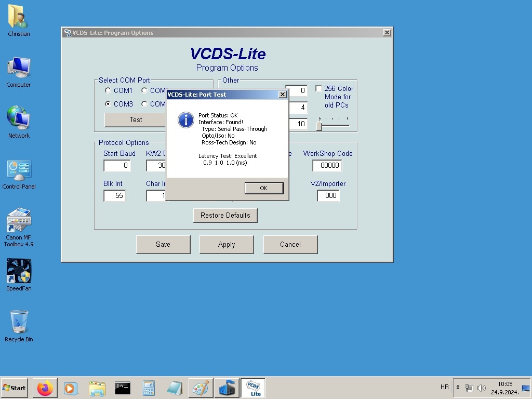Click the Test port button
The width and height of the screenshot is (532, 399).
[136, 120]
